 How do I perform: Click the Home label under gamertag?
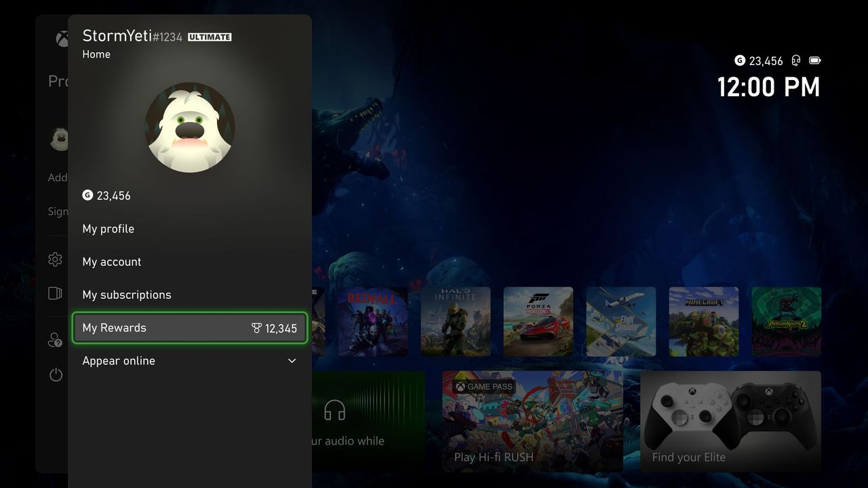96,54
